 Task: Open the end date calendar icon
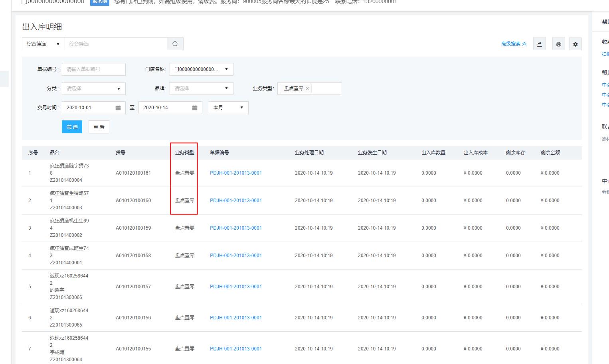tap(195, 108)
